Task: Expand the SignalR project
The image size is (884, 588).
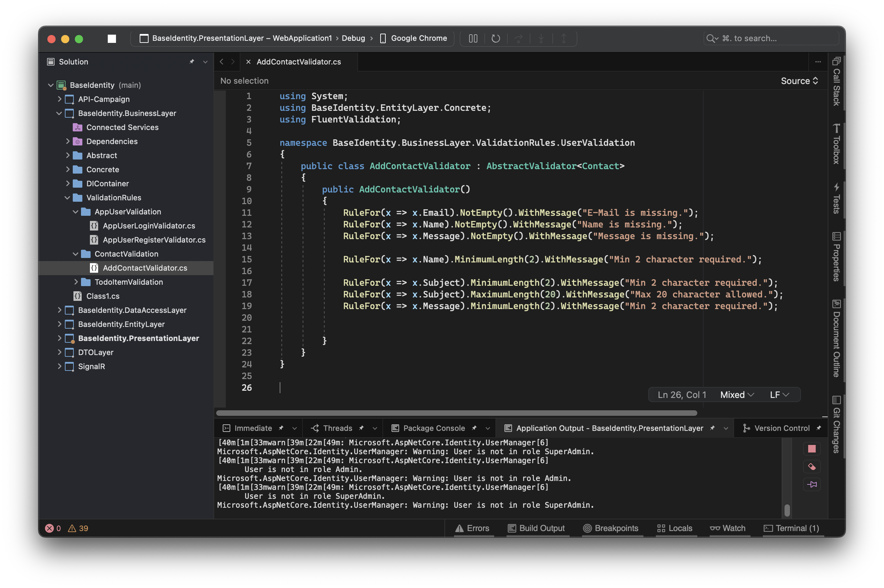Action: point(59,366)
